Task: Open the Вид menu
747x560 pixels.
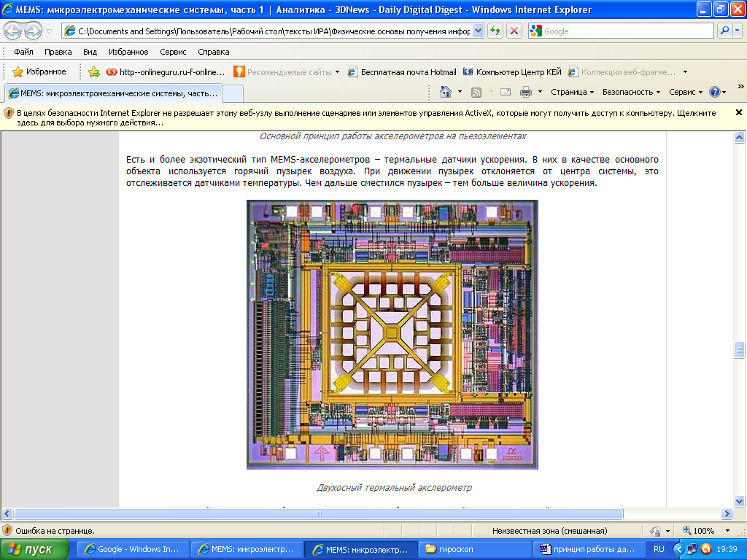Action: [x=90, y=52]
